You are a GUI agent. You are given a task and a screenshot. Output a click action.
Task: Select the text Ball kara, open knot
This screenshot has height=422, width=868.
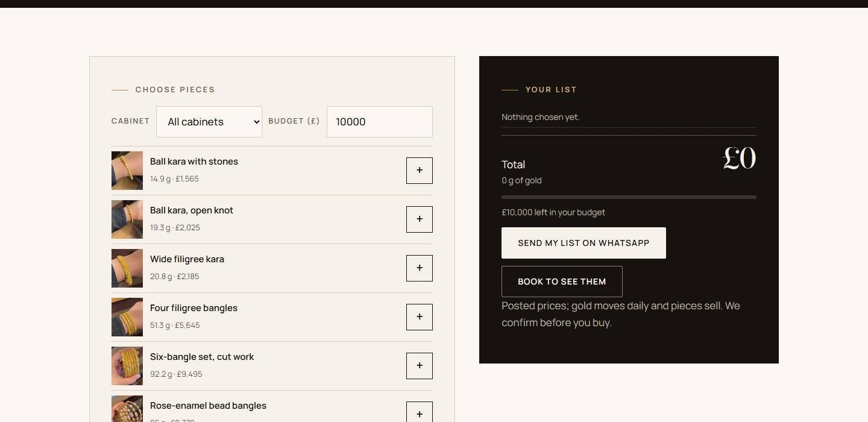(x=192, y=210)
